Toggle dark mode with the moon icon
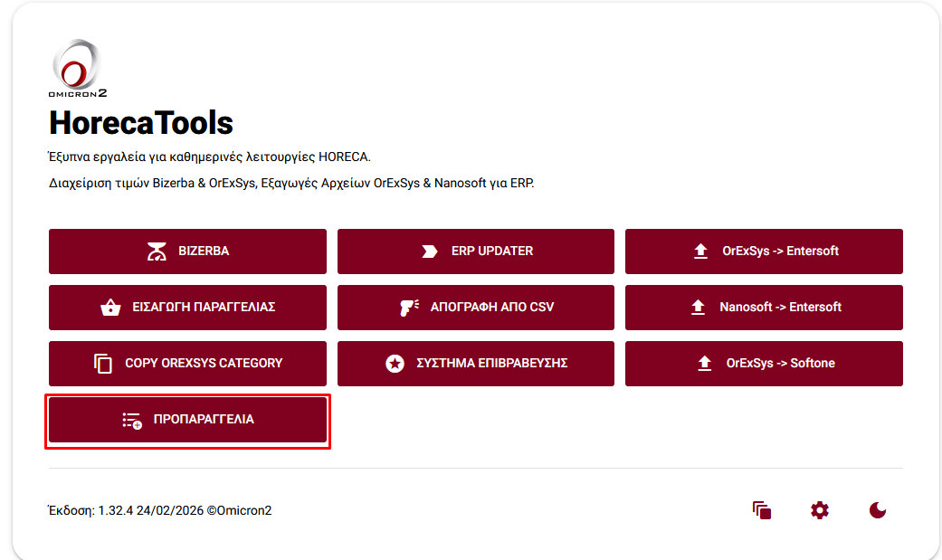This screenshot has width=942, height=560. tap(878, 510)
